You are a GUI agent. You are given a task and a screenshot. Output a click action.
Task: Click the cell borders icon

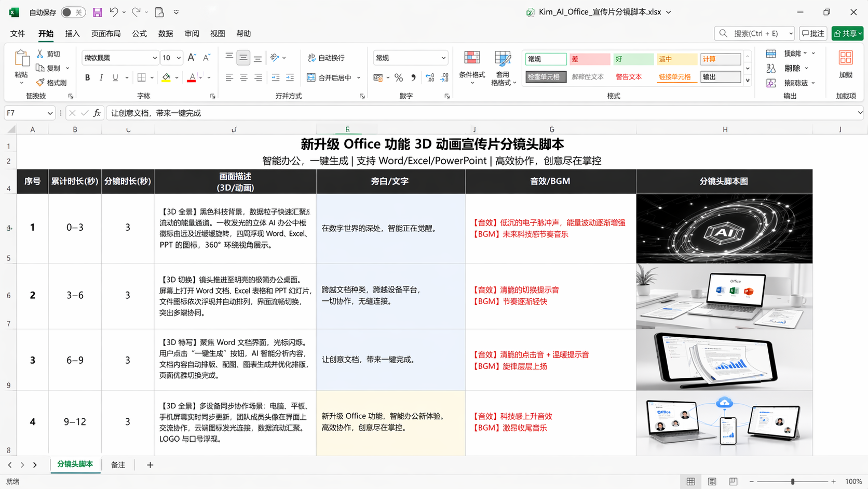[141, 77]
